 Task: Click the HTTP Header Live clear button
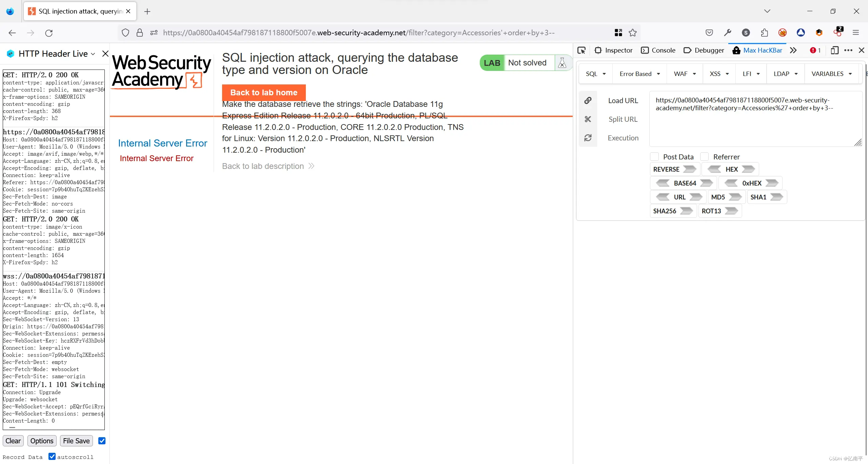[13, 441]
